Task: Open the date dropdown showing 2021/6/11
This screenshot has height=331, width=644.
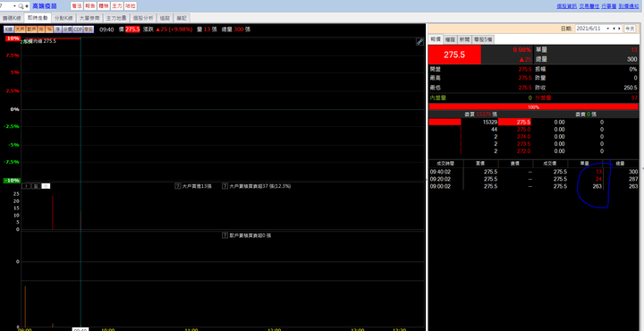Action: 607,29
